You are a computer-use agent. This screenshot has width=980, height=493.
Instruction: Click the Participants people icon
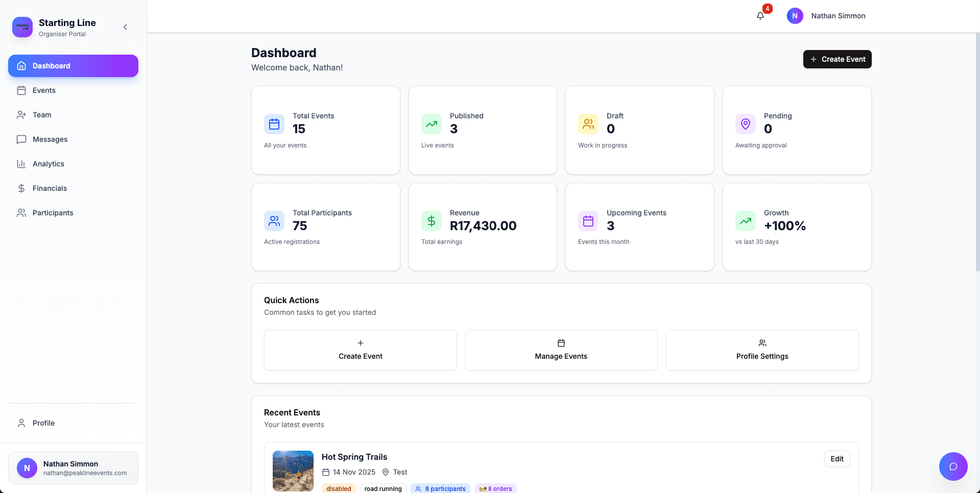coord(21,213)
